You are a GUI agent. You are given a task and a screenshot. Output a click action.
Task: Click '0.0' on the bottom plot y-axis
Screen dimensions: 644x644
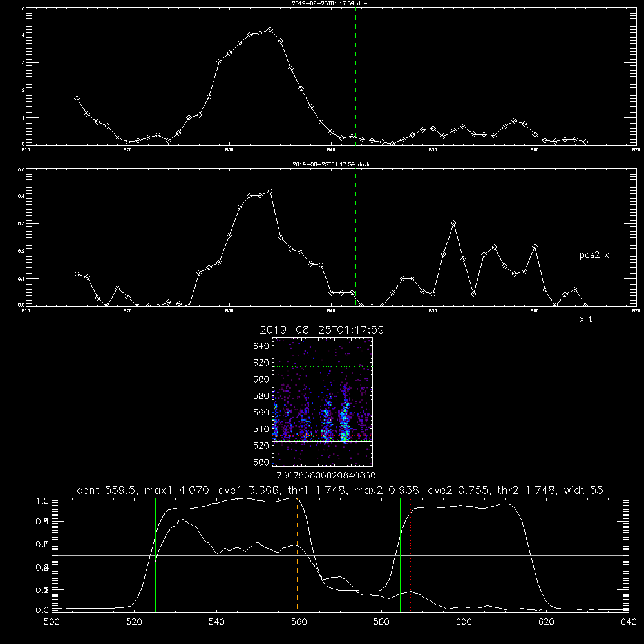(43, 611)
